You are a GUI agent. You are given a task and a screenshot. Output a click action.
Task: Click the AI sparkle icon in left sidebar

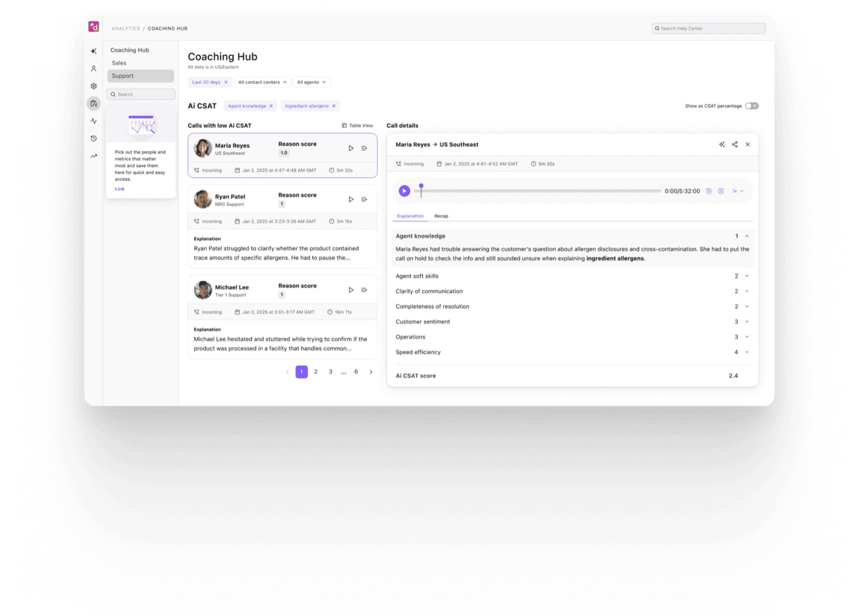tap(93, 51)
